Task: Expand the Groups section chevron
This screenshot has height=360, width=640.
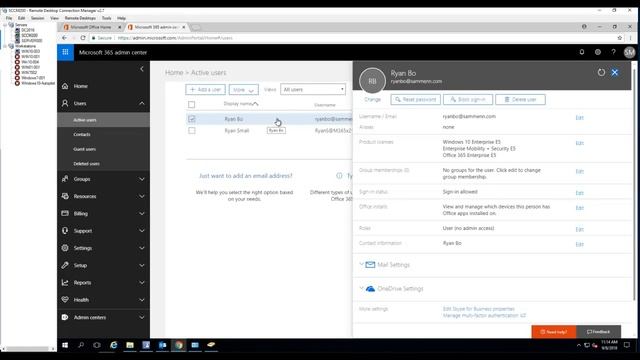Action: [x=142, y=179]
